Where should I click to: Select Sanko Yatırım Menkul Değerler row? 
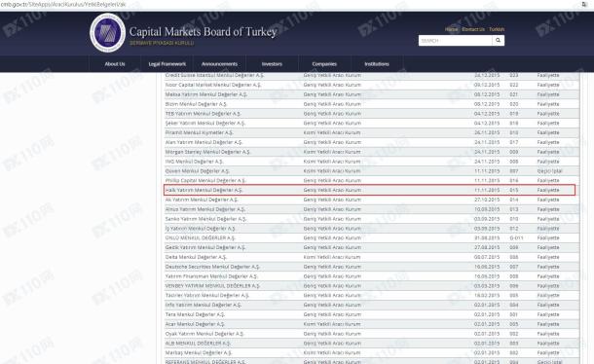coord(372,219)
